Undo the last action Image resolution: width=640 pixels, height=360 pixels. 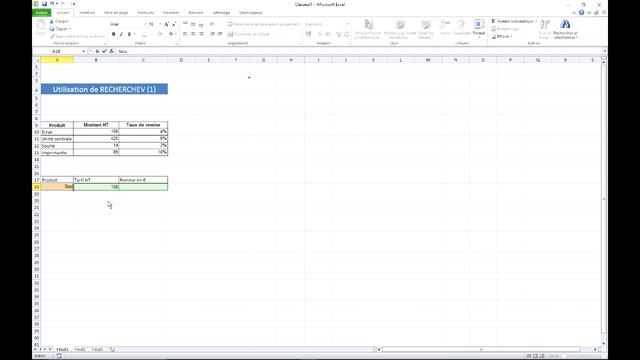[x=52, y=4]
